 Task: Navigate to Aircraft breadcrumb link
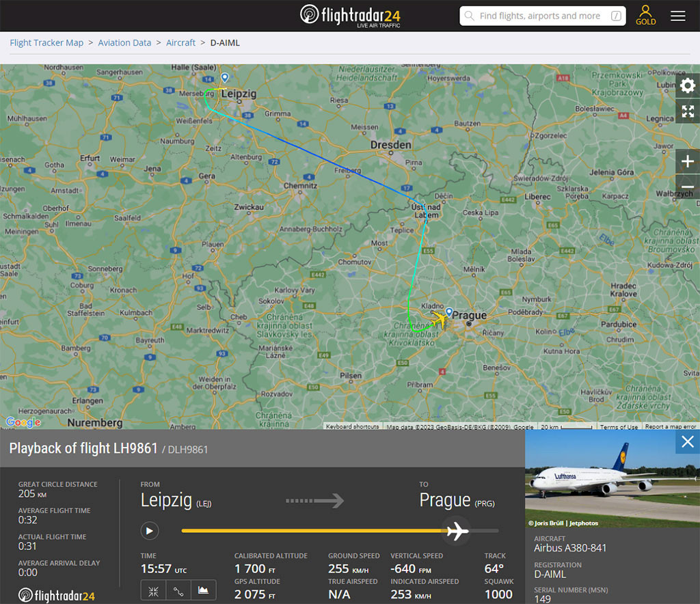coord(180,42)
